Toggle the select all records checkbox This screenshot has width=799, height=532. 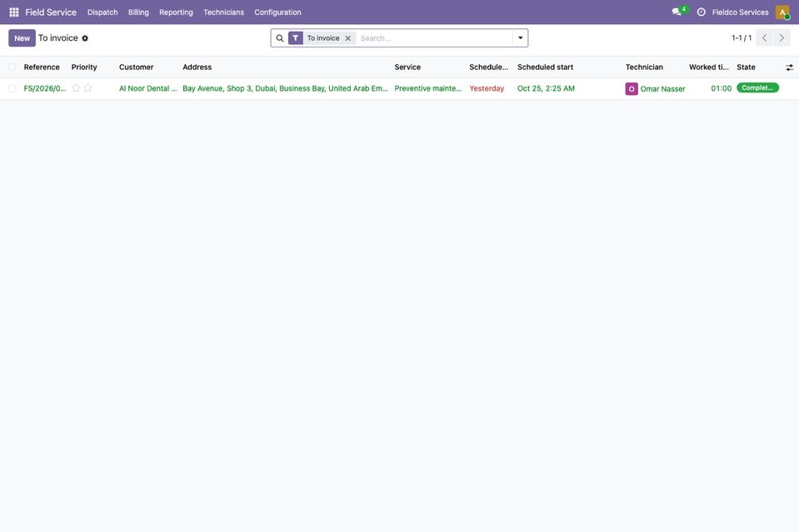click(x=12, y=67)
